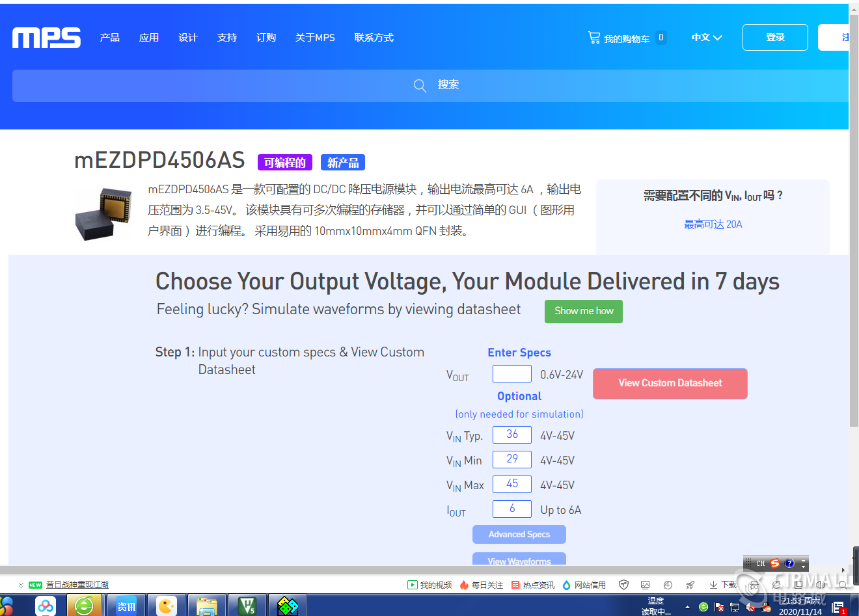The height and width of the screenshot is (616, 859).
Task: Follow the 最高可达 20A link
Action: 713,224
